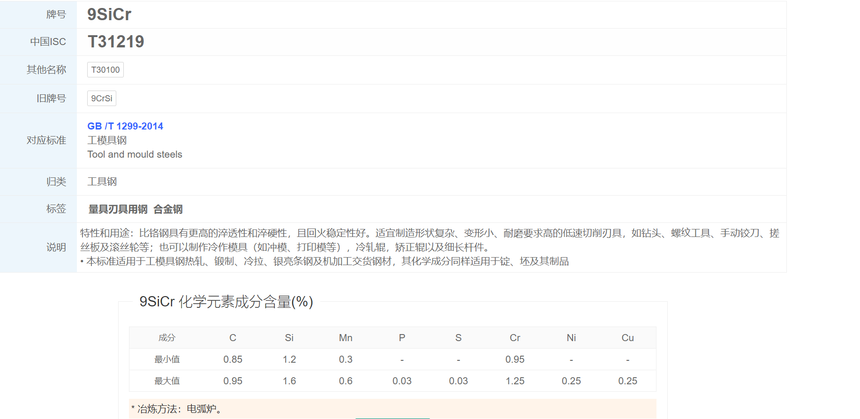Select the 合金钢 tag
Viewport: 860px width, 419px height.
pos(168,209)
